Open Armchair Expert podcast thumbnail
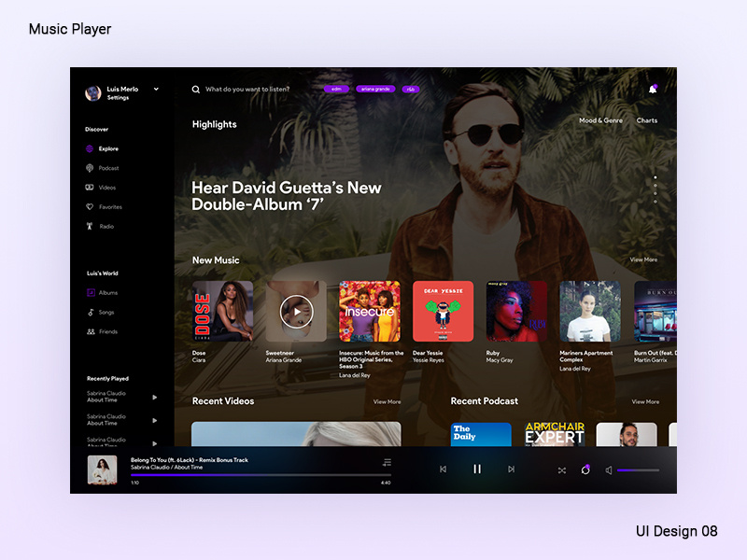 coord(555,434)
